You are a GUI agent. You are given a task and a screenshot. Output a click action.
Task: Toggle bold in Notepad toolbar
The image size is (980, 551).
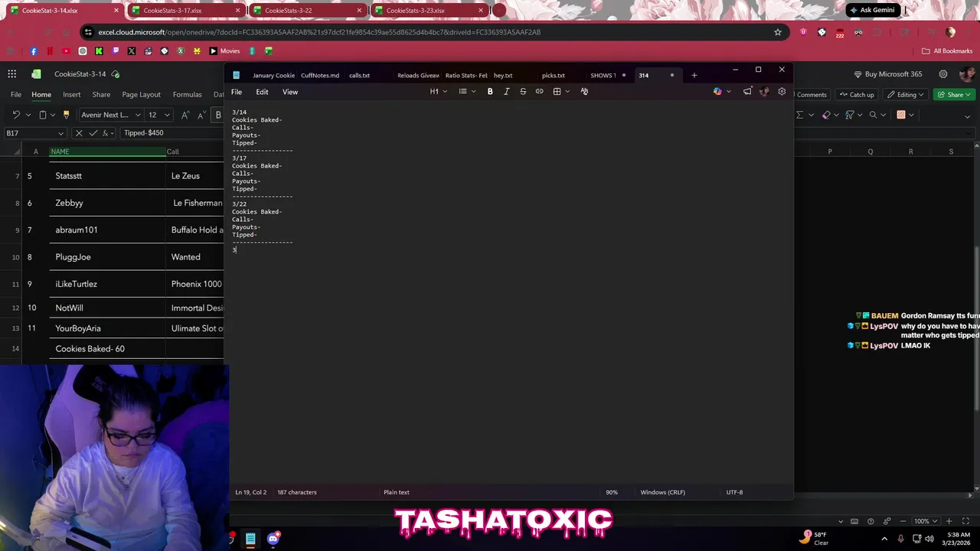coord(490,91)
